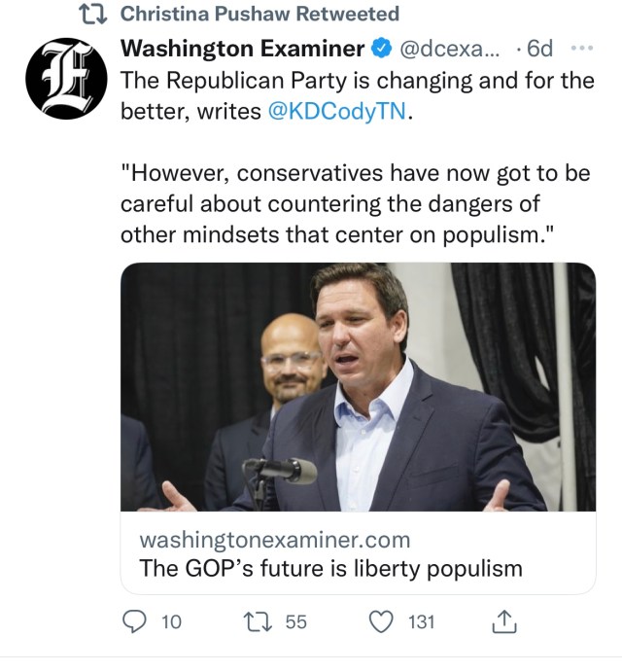Open "The GOP's future is liberty populism" headline
The image size is (622, 672).
(x=331, y=569)
